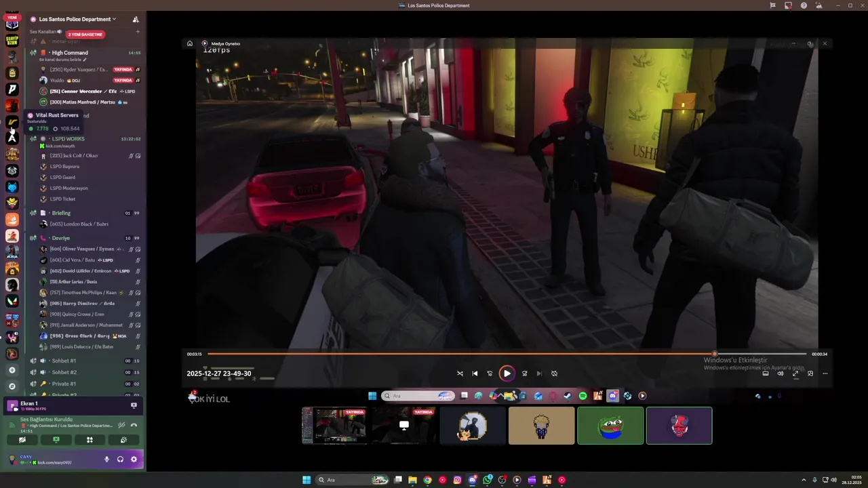This screenshot has height=488, width=868.
Task: Open Discord activities button
Action: [90, 440]
